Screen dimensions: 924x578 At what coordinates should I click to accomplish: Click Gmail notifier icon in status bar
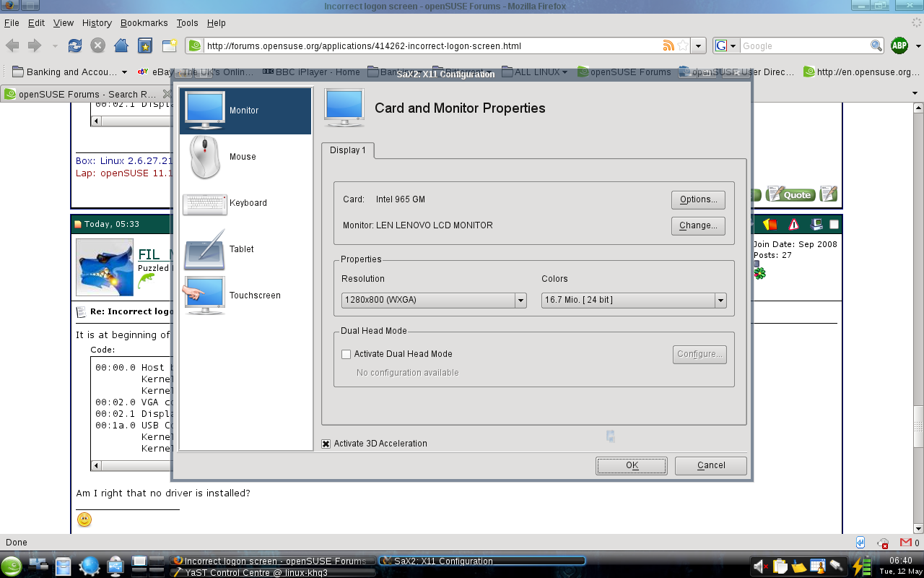(905, 543)
